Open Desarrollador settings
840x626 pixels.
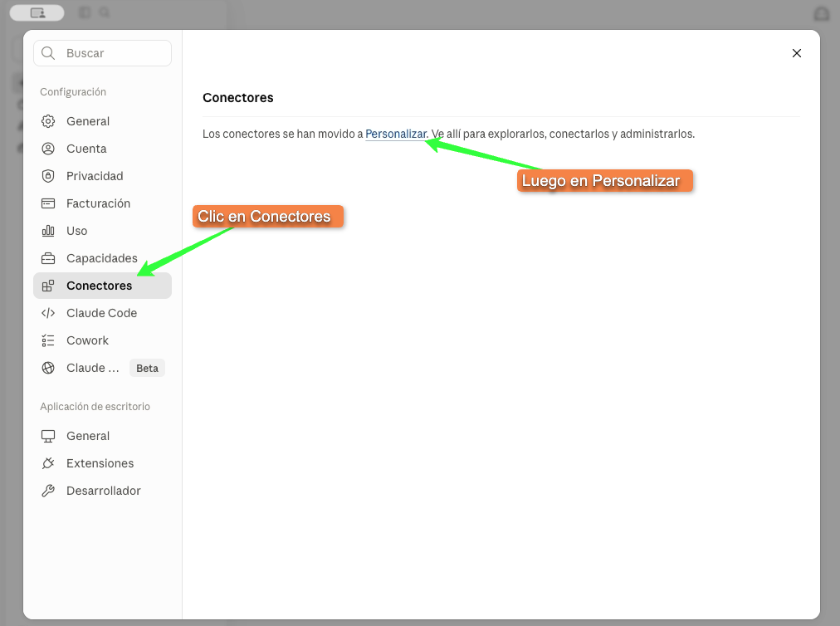click(102, 491)
